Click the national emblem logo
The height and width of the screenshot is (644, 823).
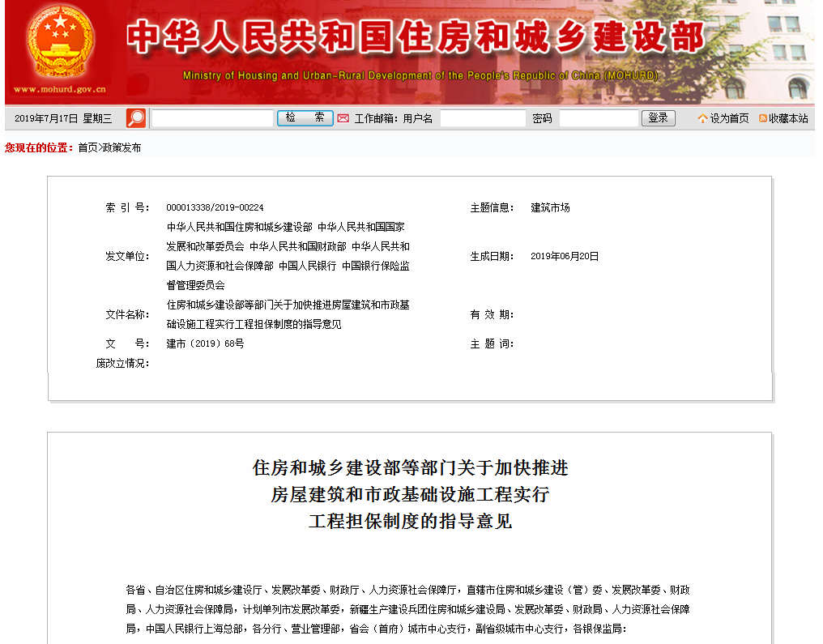pos(59,42)
